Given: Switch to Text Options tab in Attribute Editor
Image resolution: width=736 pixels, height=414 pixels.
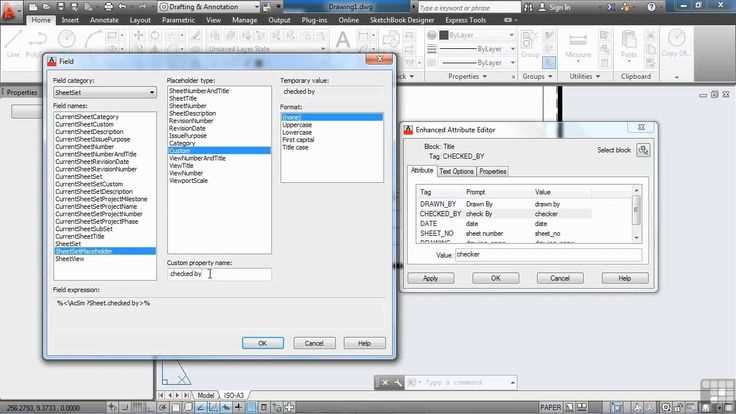Looking at the screenshot, I should point(456,171).
